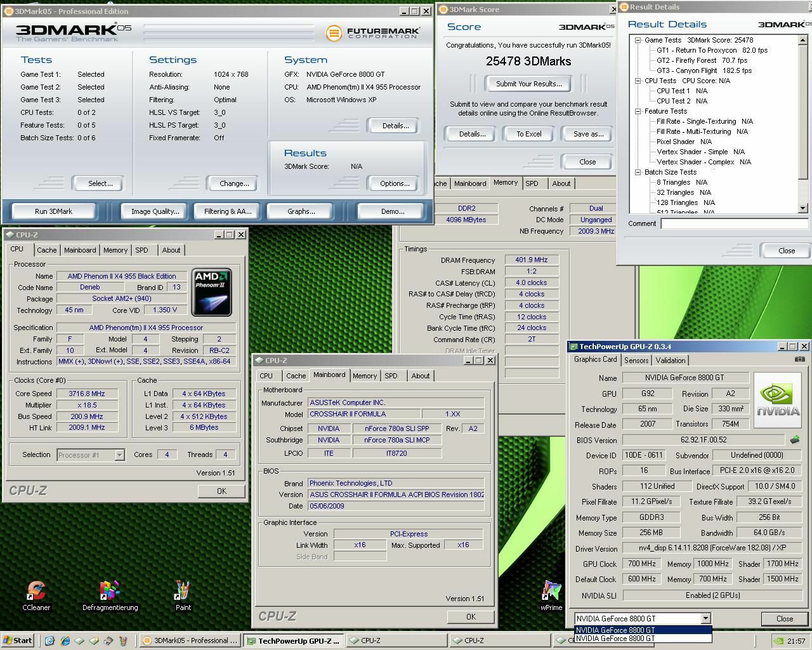Click the BIOS save chip icon in GPU-Z

(x=794, y=439)
